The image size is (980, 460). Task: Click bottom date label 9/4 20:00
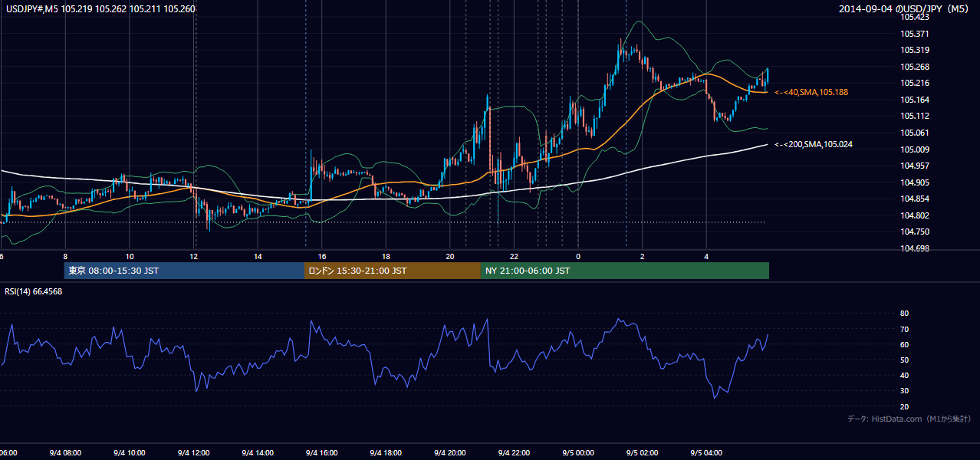[x=450, y=452]
